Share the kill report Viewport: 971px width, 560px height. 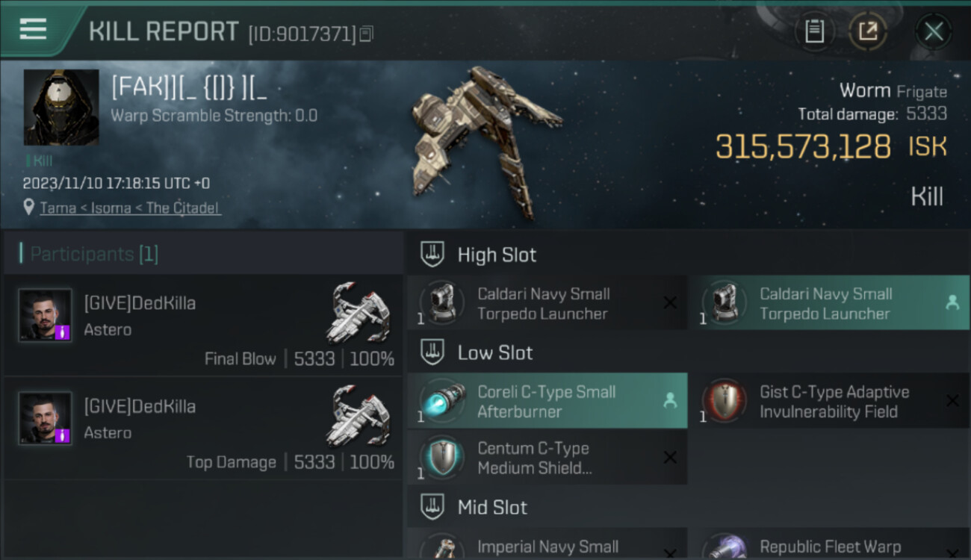(868, 31)
